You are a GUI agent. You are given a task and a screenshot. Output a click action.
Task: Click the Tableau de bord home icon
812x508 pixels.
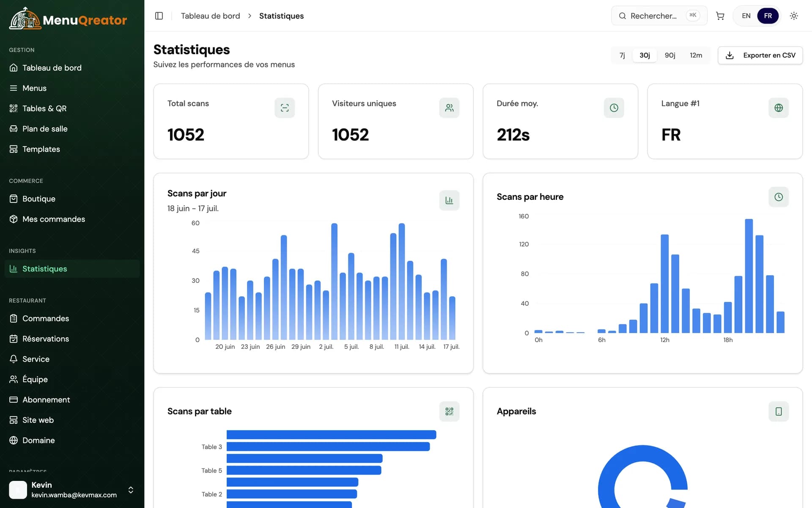[14, 68]
